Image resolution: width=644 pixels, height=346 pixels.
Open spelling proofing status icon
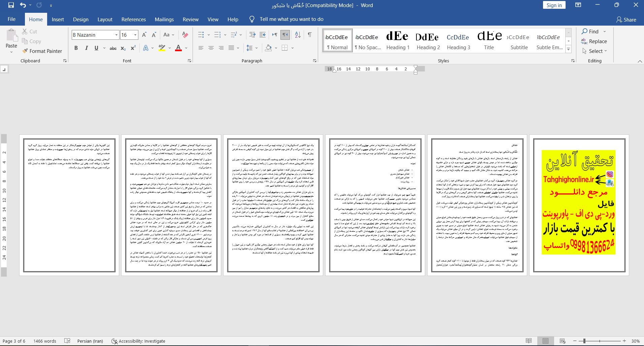pos(67,341)
